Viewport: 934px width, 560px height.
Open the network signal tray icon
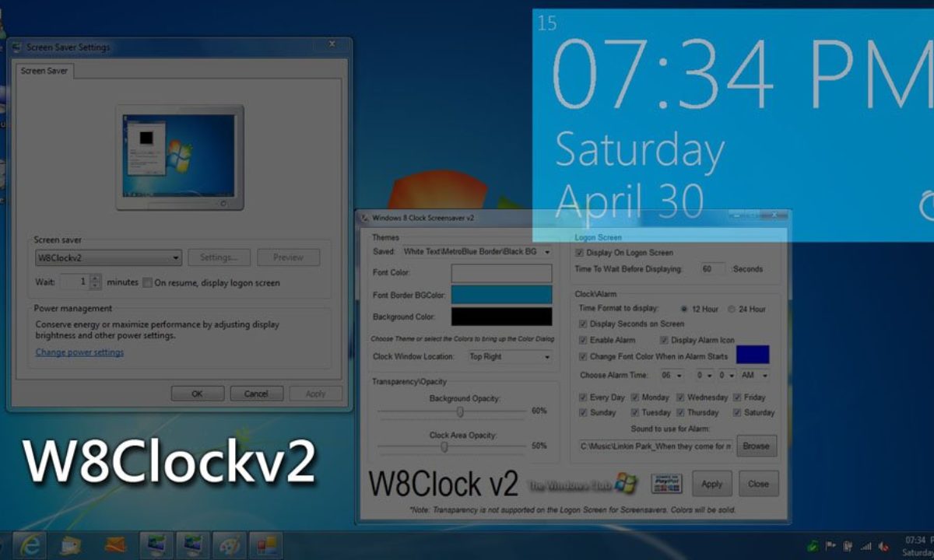(x=866, y=546)
